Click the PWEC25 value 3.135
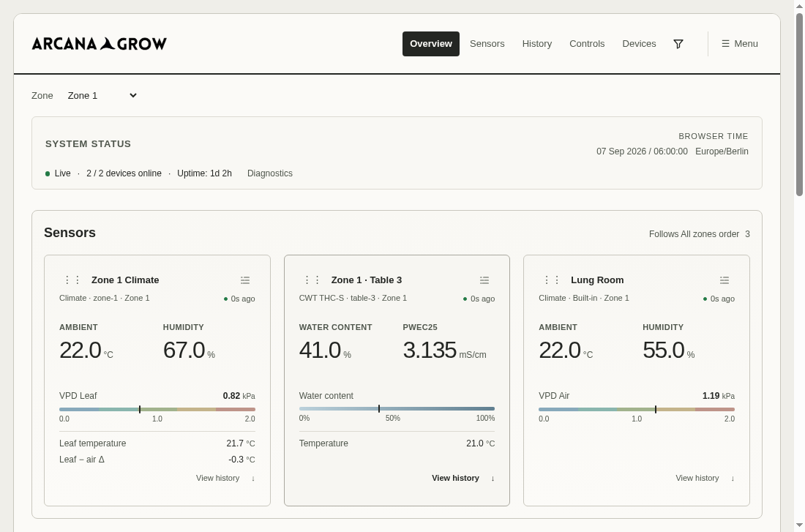Viewport: 805px width, 532px height. (430, 351)
